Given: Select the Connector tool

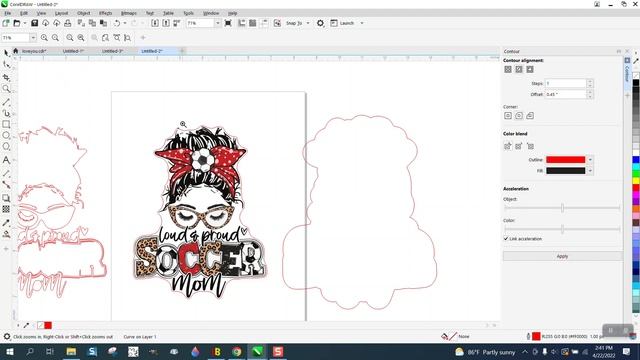Looking at the screenshot, I should pos(6,185).
